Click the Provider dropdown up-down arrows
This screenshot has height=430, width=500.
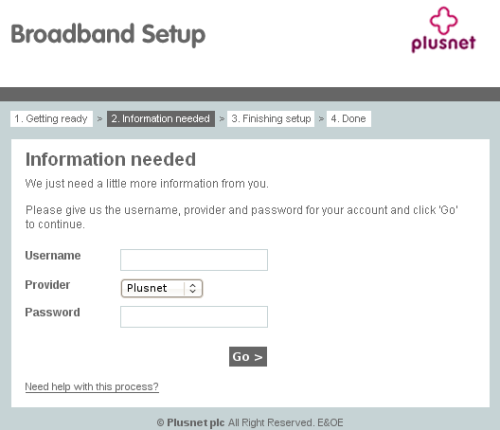point(192,288)
